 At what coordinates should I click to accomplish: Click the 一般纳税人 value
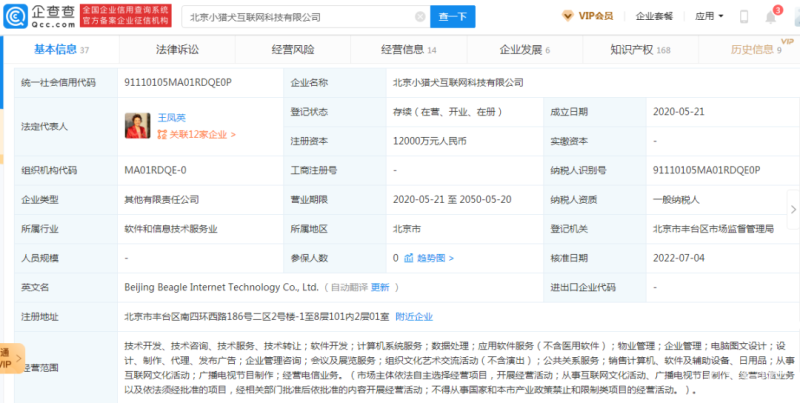677,200
